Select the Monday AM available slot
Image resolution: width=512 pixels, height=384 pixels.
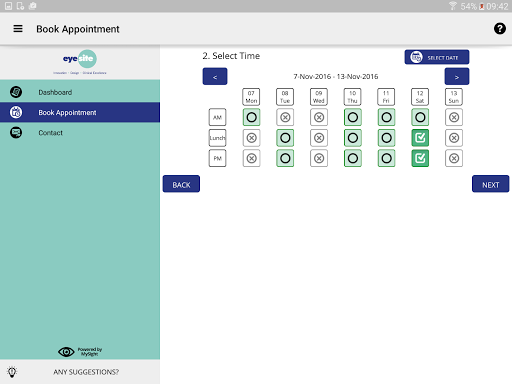click(251, 117)
